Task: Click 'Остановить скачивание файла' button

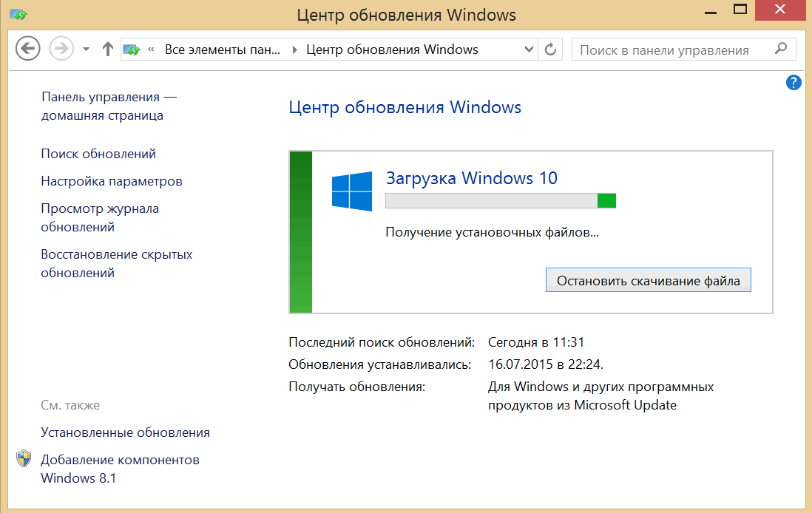Action: click(649, 280)
